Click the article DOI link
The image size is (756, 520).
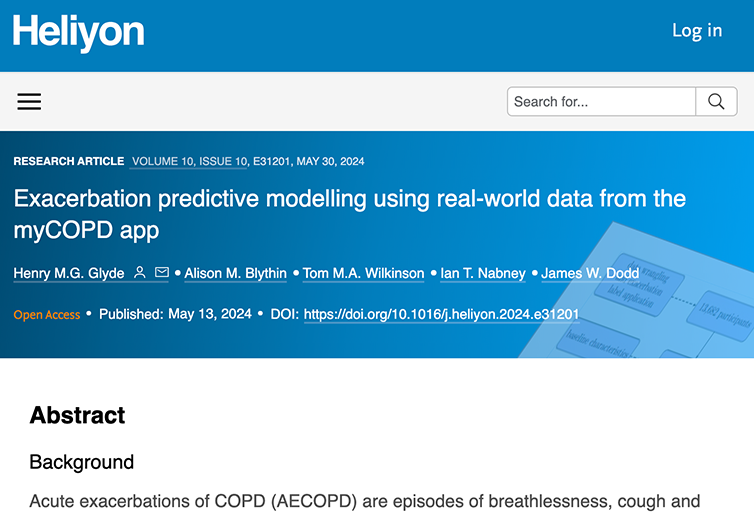441,314
